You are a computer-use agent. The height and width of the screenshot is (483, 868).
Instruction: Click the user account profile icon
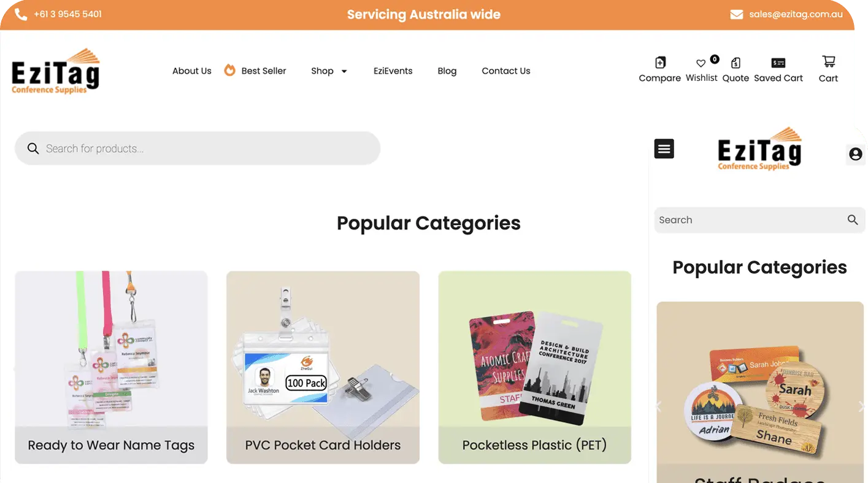856,154
